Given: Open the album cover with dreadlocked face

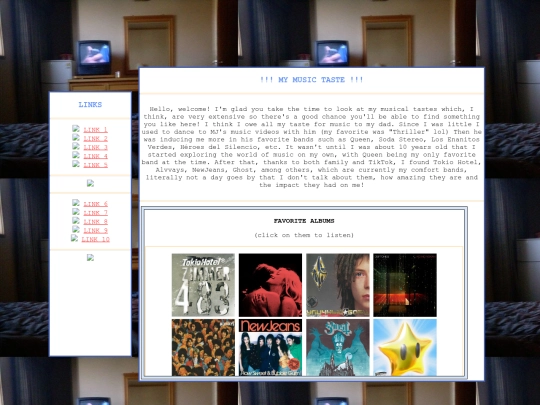Looking at the screenshot, I should click(x=338, y=285).
